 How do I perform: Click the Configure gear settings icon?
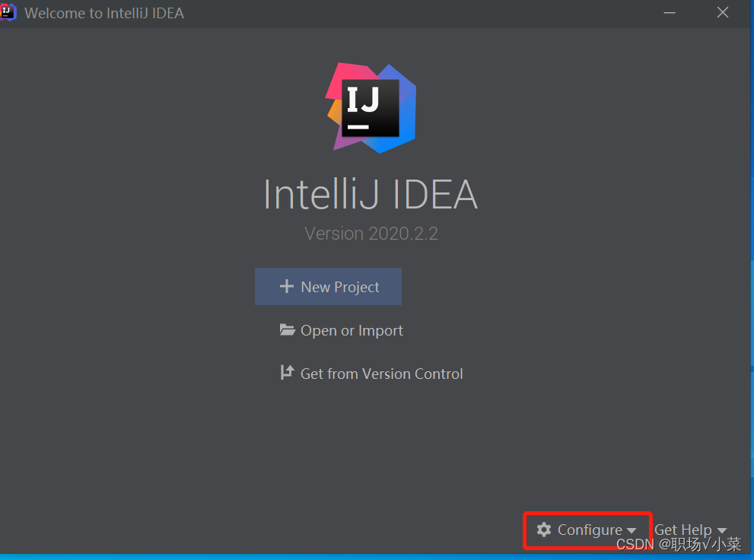(x=545, y=530)
